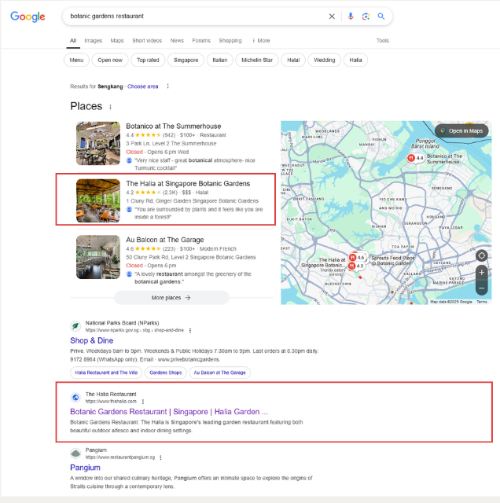Click the Au Balcon at The Garage sitelink chip
Screen dimensions: 500x503
click(220, 372)
